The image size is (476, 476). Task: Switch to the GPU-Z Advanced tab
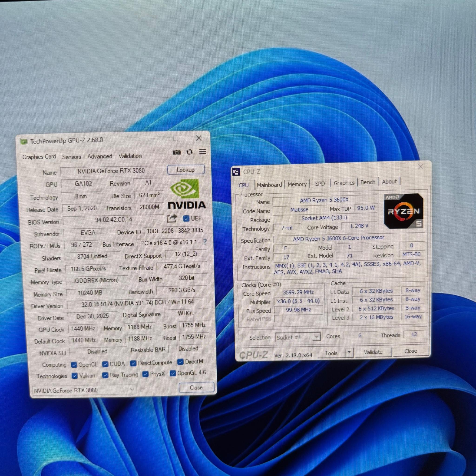[100, 156]
